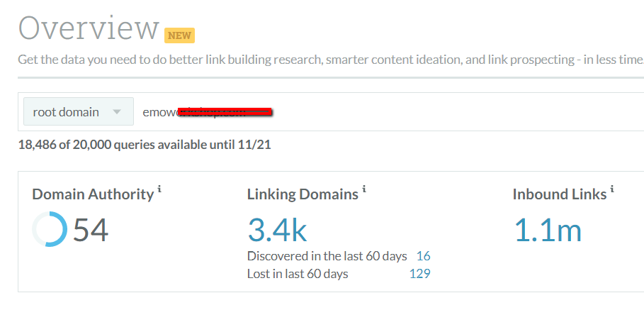Click "Lost in last 60 days" text

pyautogui.click(x=298, y=273)
